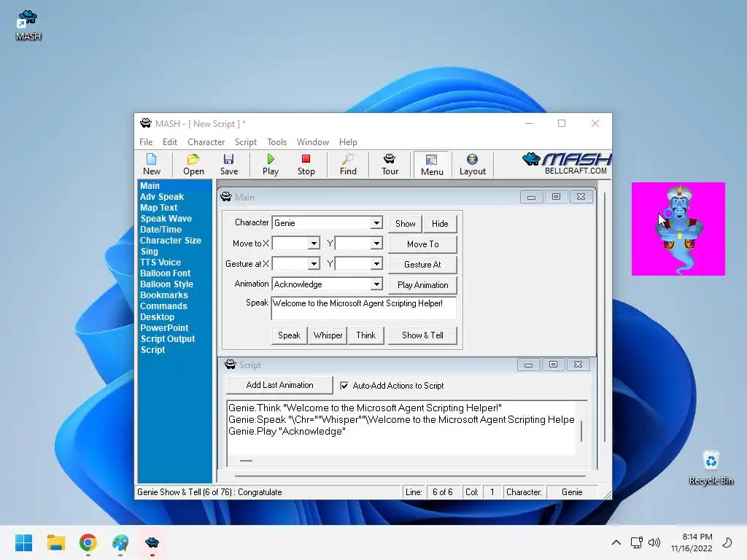
Task: Toggle Auto-Add Actions to Script checkbox
Action: pos(344,386)
